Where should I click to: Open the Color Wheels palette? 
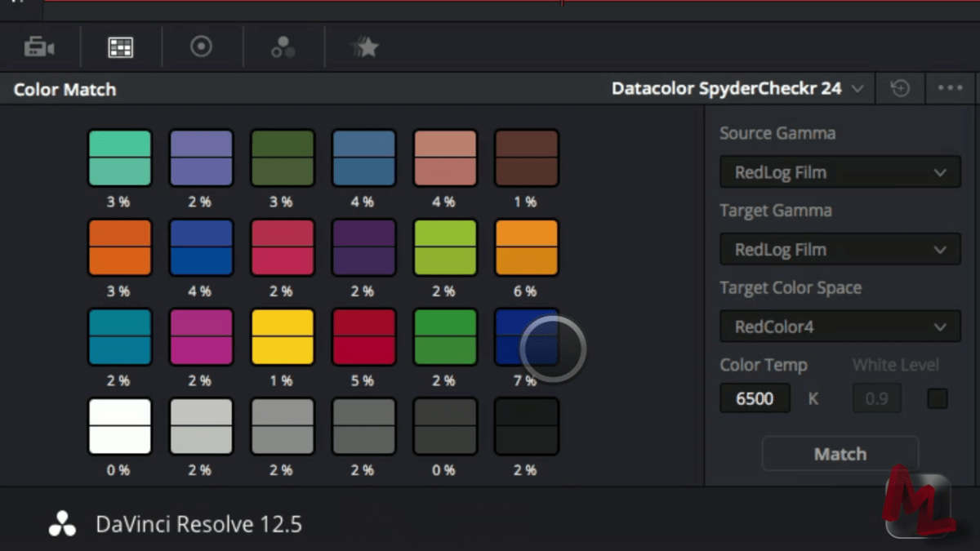pos(202,47)
